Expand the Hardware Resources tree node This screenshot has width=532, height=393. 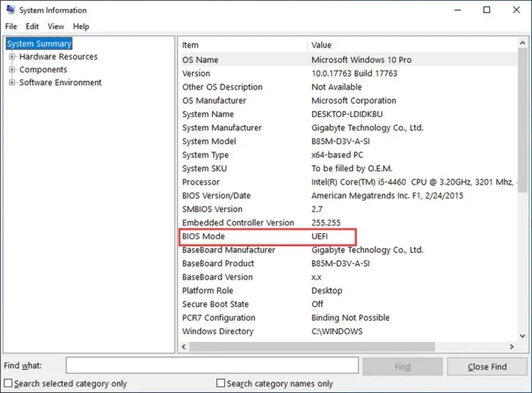[12, 57]
